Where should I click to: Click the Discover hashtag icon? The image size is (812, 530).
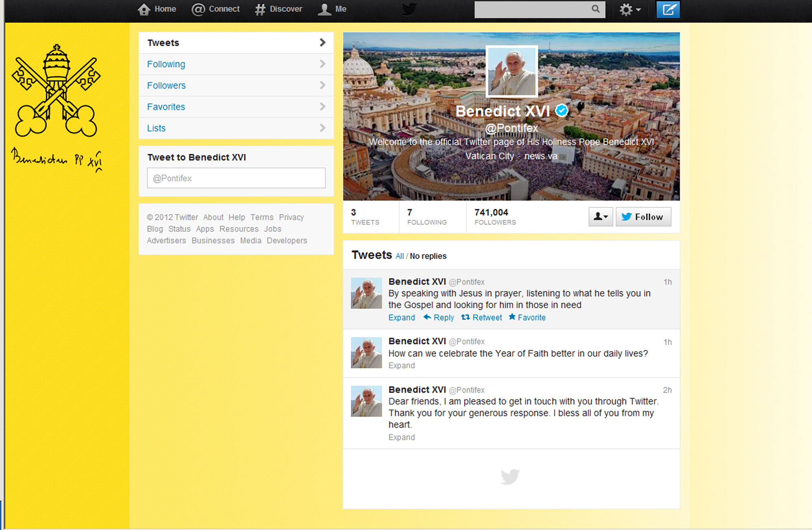[260, 9]
